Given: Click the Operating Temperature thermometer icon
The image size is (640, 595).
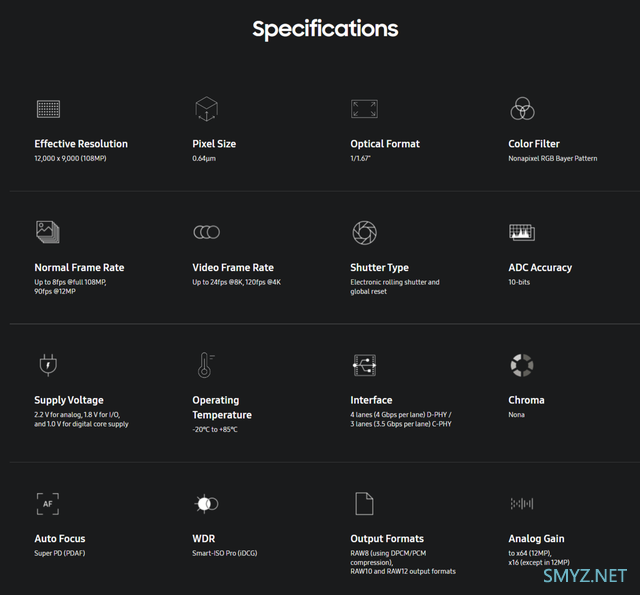Looking at the screenshot, I should [206, 365].
